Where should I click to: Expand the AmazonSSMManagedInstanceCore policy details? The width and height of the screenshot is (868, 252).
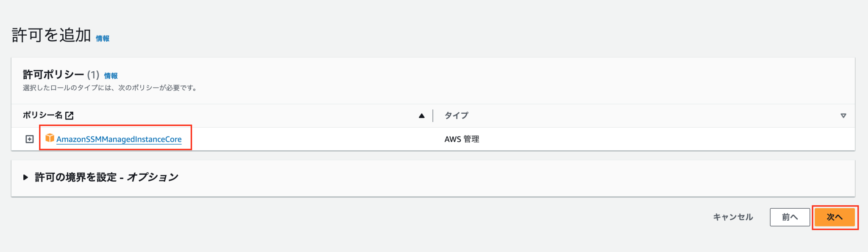pyautogui.click(x=29, y=139)
